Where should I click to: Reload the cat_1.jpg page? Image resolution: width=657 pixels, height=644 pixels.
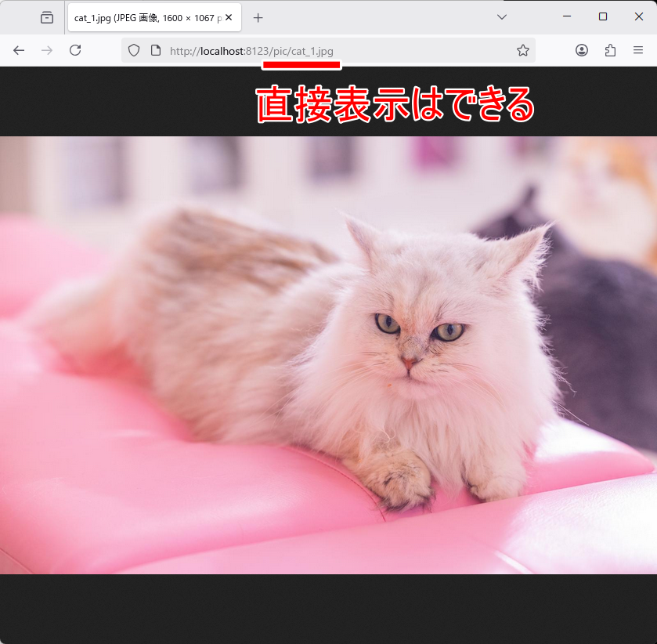[75, 50]
